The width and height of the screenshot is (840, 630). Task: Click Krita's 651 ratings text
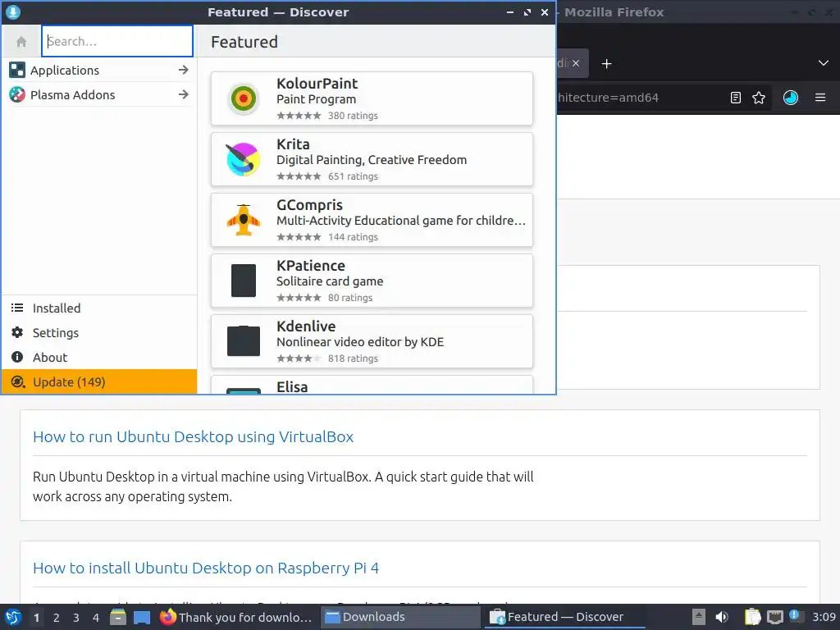[353, 176]
